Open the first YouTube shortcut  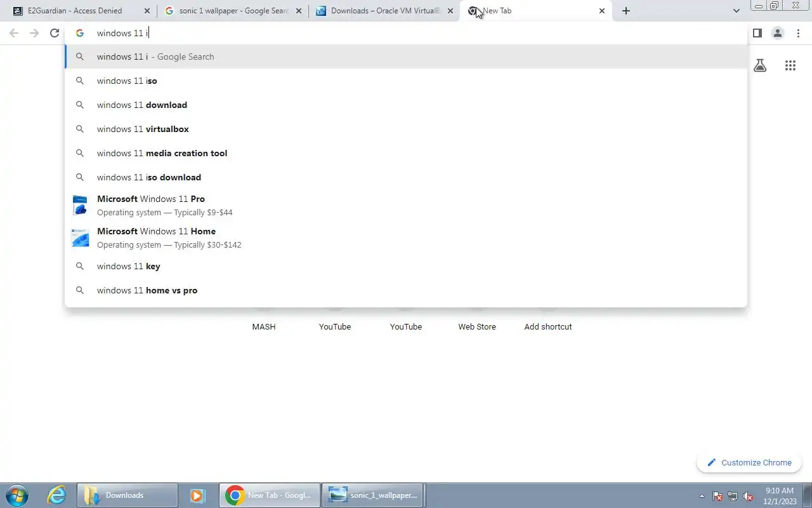pyautogui.click(x=335, y=326)
